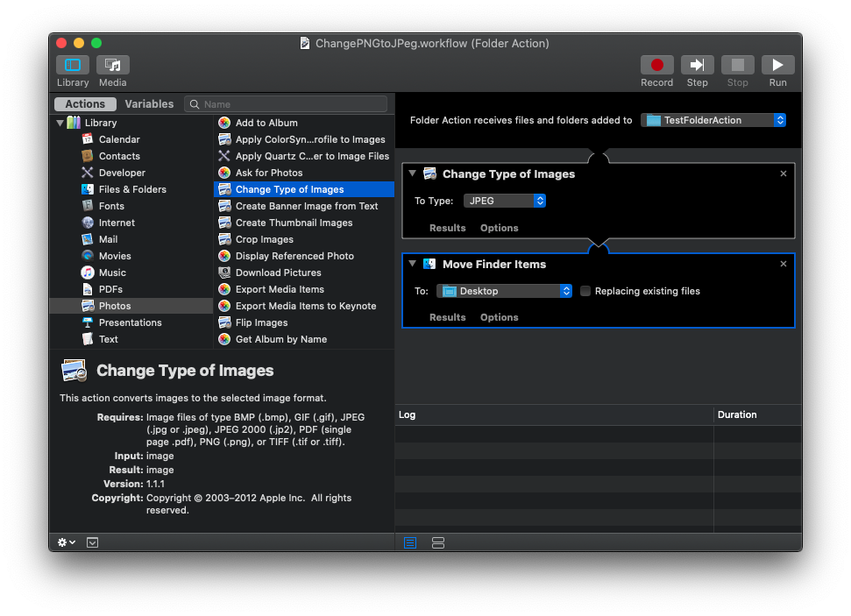Click Results under Move Finder Items
The image size is (851, 616).
(x=447, y=317)
